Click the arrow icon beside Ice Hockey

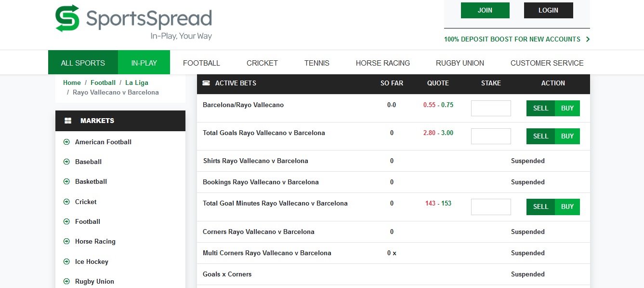click(66, 261)
